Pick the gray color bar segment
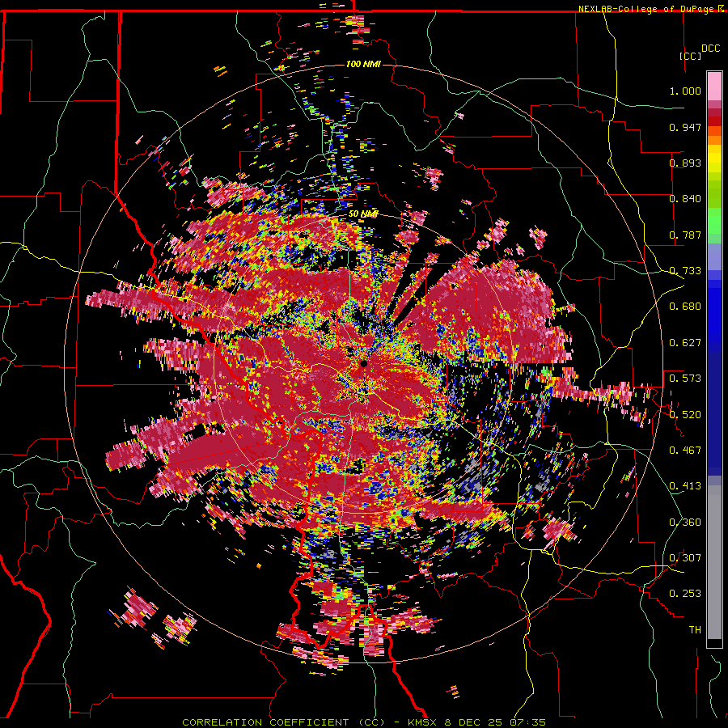The width and height of the screenshot is (728, 728). pos(714,562)
